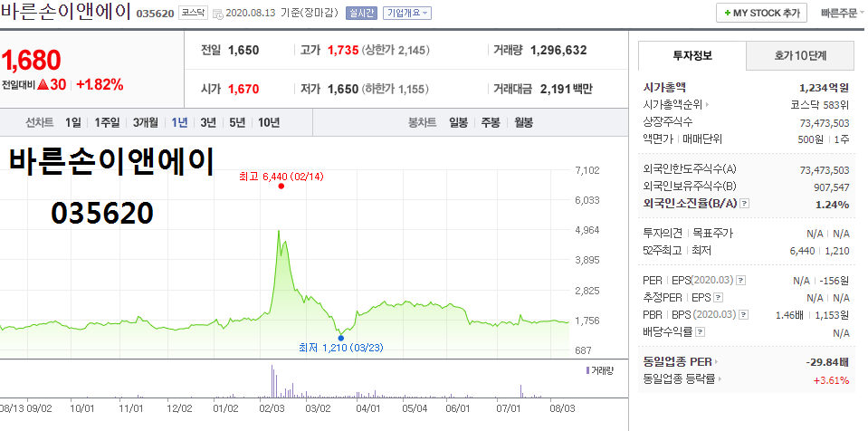Click the stock code 035620 in header
This screenshot has height=431, width=868.
pos(155,14)
